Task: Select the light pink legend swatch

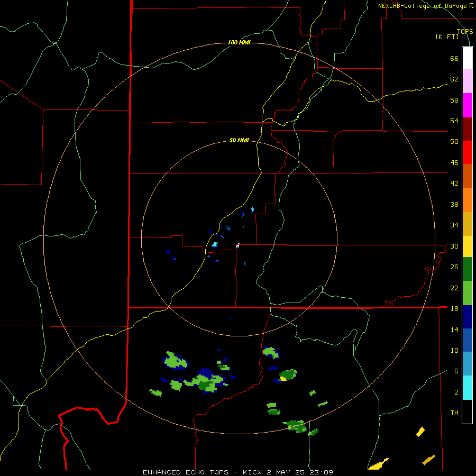Action: (467, 81)
